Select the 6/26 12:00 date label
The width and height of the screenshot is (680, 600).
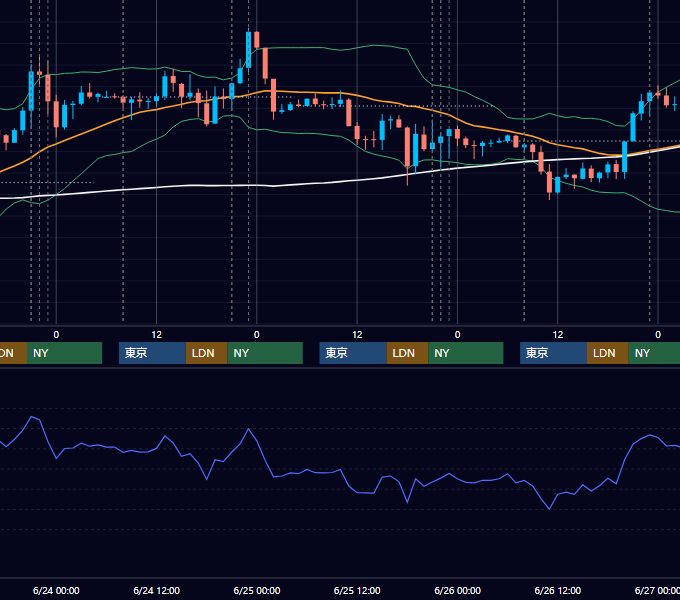point(557,590)
